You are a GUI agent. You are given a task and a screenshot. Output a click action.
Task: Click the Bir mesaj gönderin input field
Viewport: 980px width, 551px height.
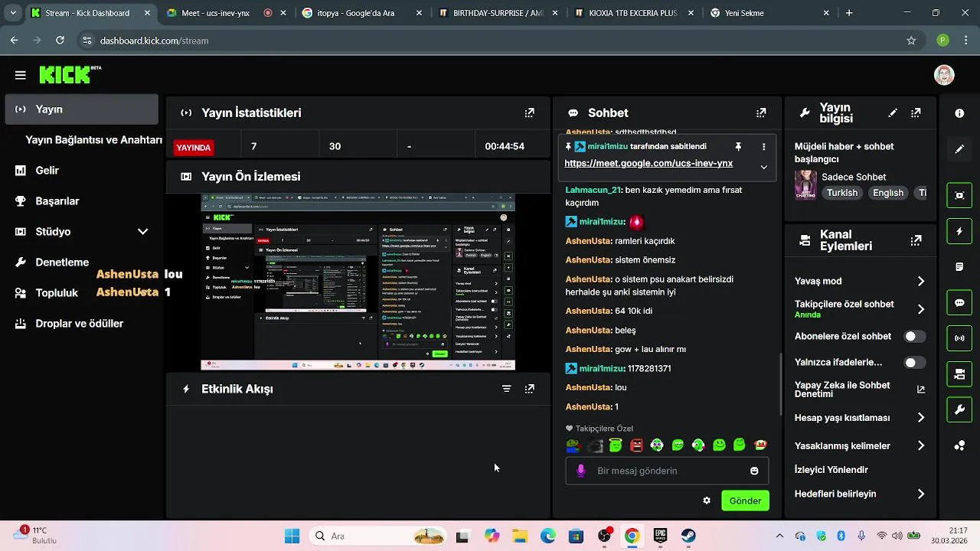[667, 471]
